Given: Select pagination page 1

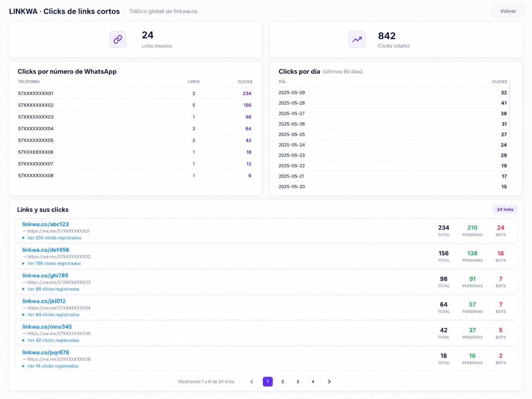Looking at the screenshot, I should 268,382.
